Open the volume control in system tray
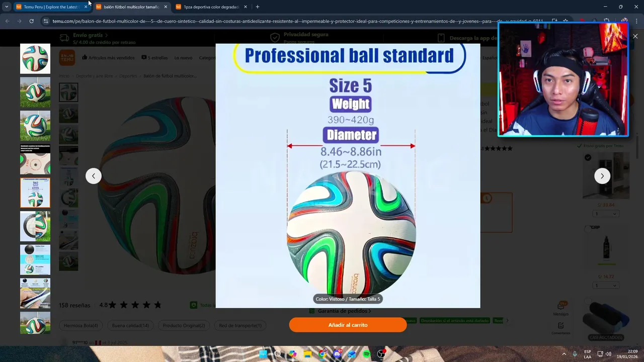Viewport: 644px width, 362px height. (608, 354)
